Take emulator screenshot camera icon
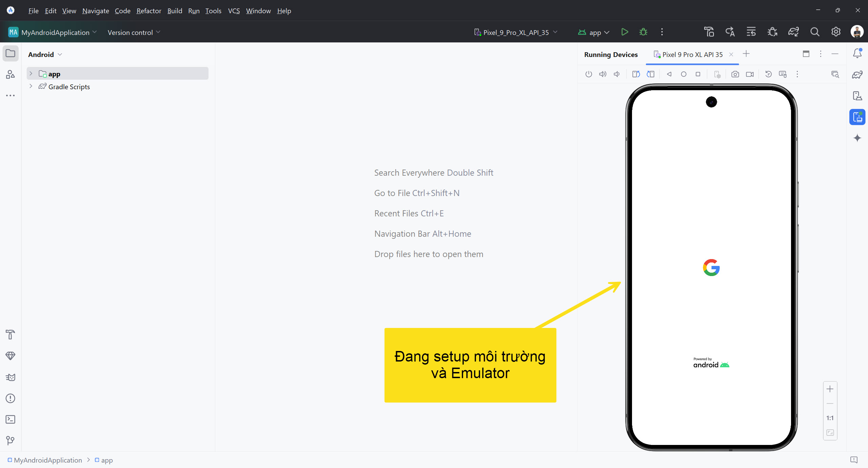 pos(735,74)
